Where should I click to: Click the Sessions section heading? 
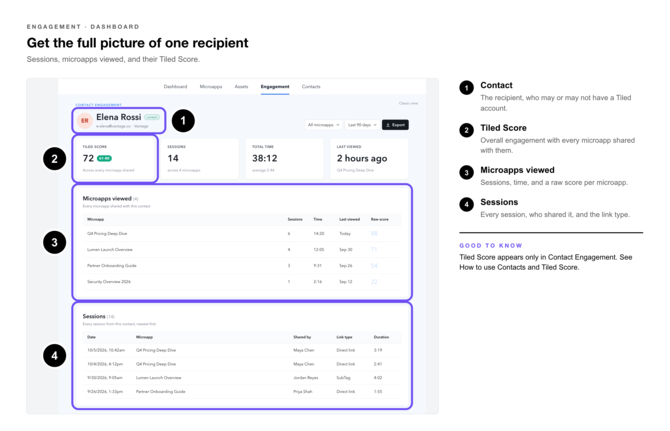[94, 317]
